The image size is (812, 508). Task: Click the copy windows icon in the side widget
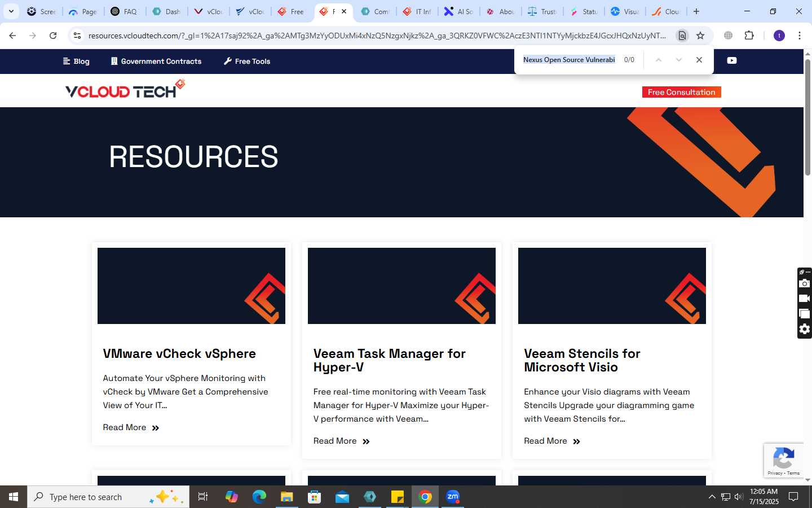coord(805,314)
